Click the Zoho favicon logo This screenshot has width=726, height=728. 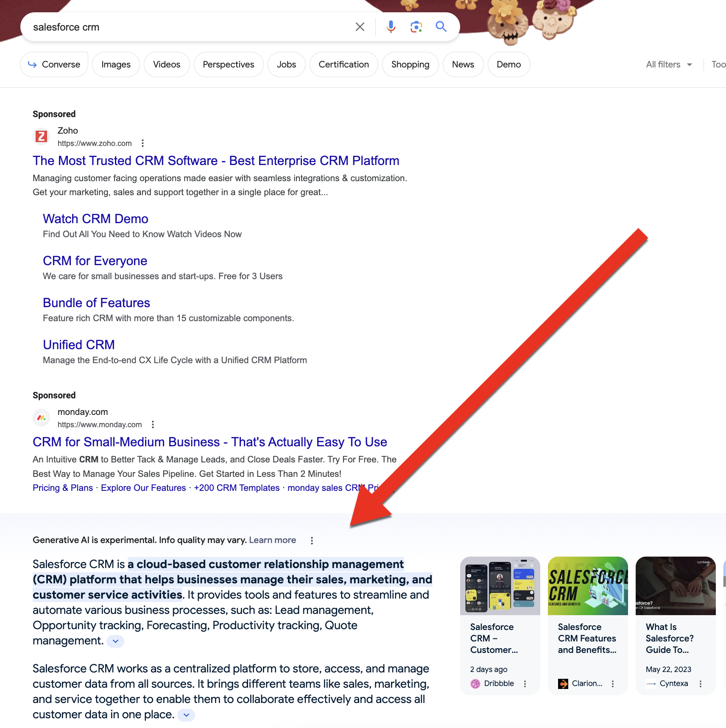coord(41,137)
